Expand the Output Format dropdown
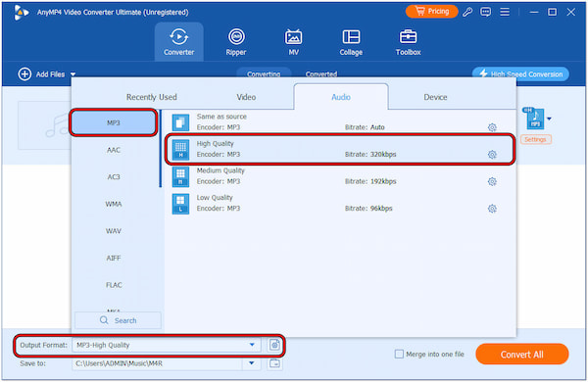 (252, 345)
